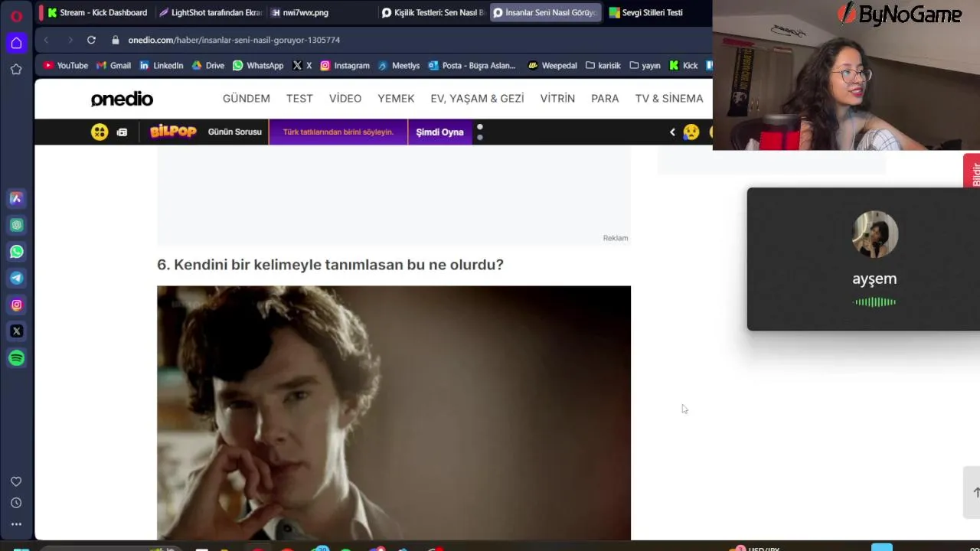Reload the onedio page
Image resolution: width=980 pixels, height=551 pixels.
91,40
